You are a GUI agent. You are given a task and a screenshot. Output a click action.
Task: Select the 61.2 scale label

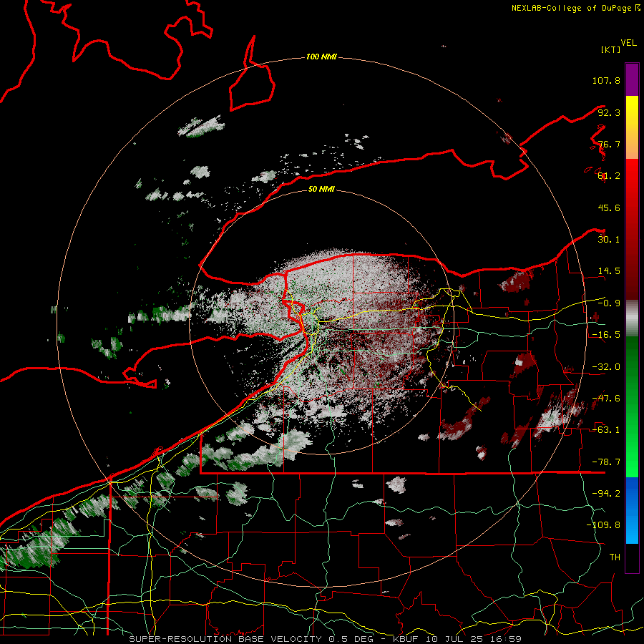coord(609,176)
